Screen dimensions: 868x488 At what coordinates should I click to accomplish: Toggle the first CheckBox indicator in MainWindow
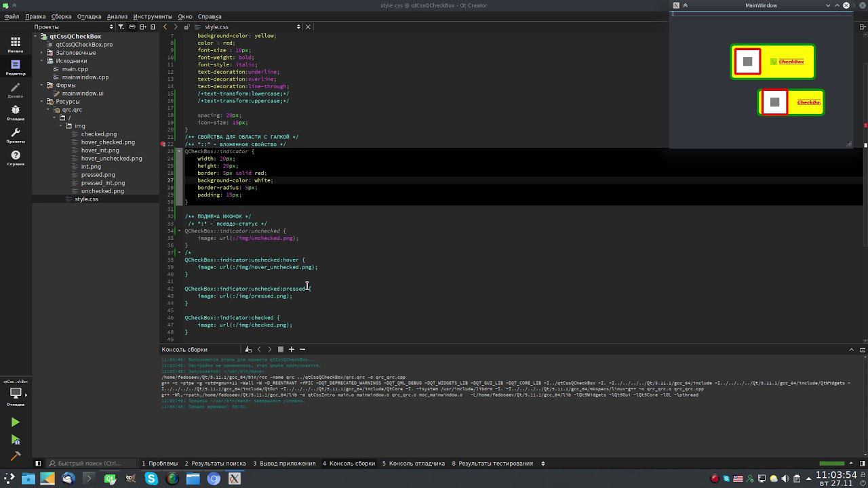click(747, 62)
